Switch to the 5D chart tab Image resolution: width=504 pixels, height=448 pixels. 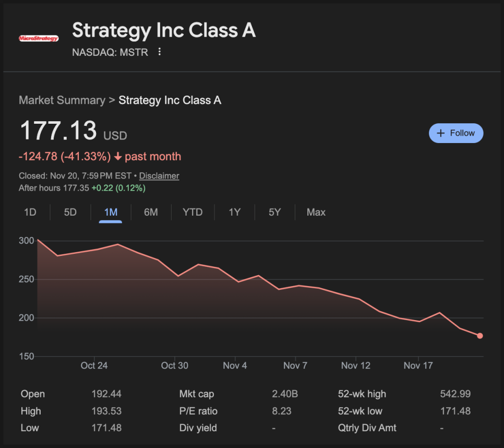click(x=70, y=212)
